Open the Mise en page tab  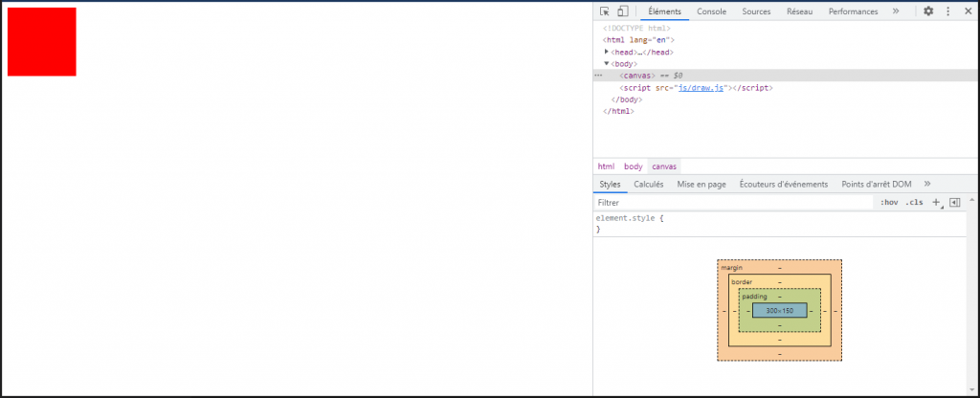(702, 185)
